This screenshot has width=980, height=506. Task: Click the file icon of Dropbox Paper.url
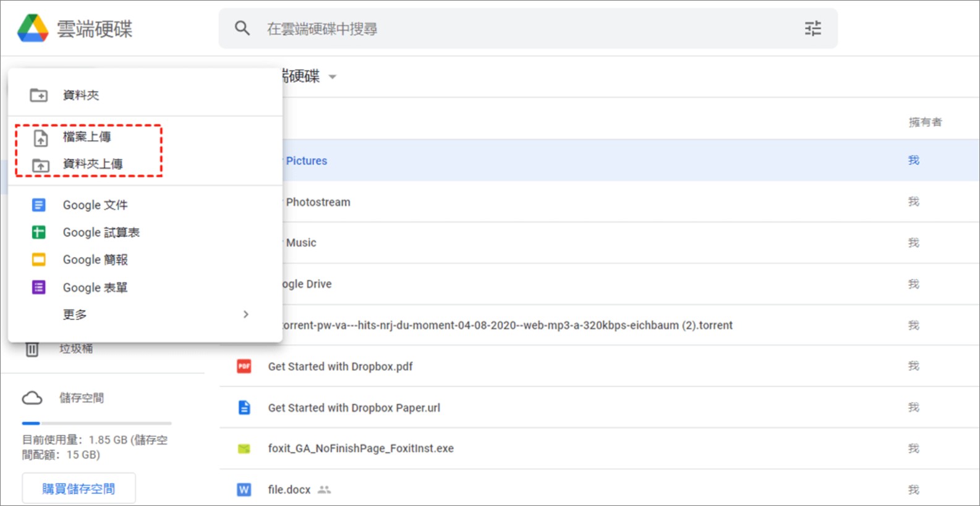pyautogui.click(x=244, y=408)
